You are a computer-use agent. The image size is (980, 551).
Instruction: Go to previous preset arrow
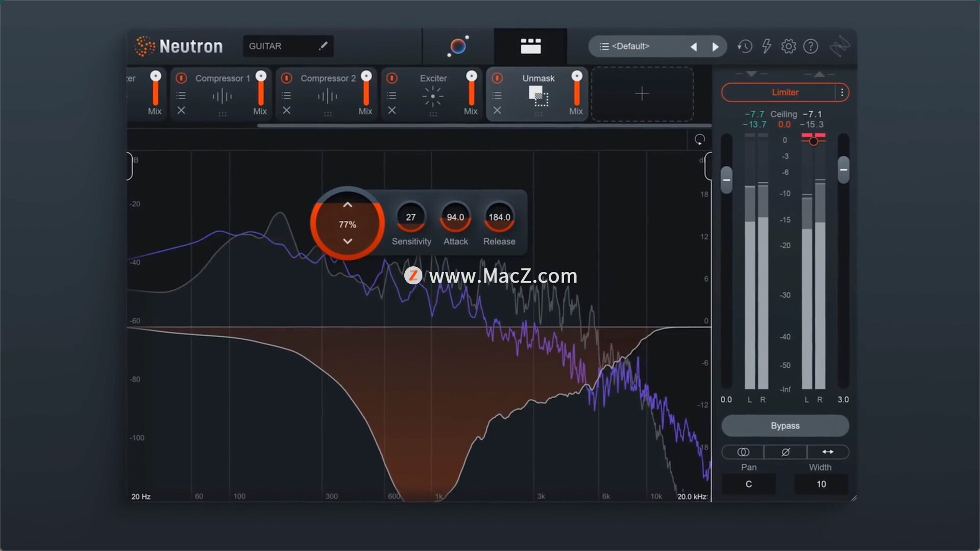694,47
